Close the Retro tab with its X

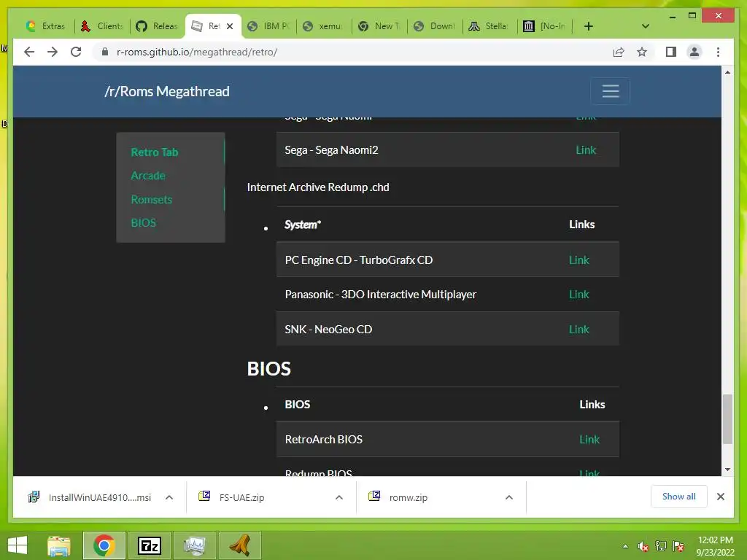click(230, 26)
